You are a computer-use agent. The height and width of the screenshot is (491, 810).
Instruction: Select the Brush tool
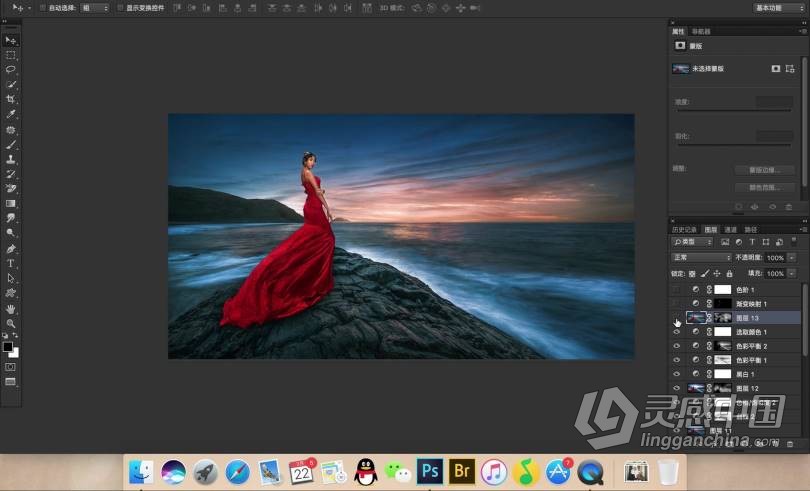pyautogui.click(x=10, y=145)
